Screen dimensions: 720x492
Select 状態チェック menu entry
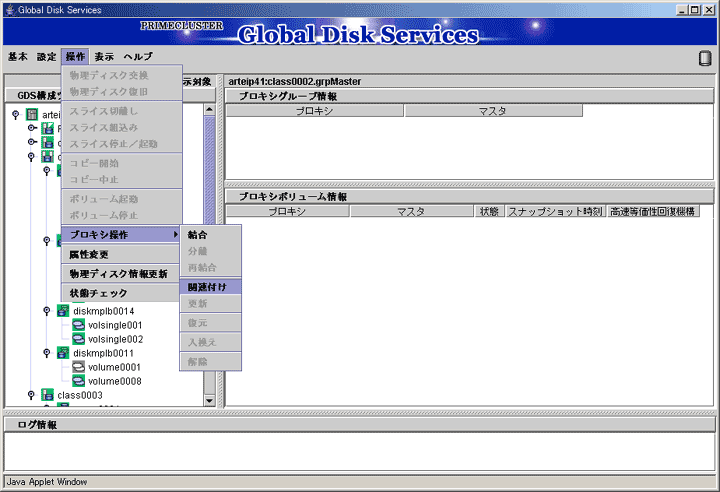(x=121, y=293)
